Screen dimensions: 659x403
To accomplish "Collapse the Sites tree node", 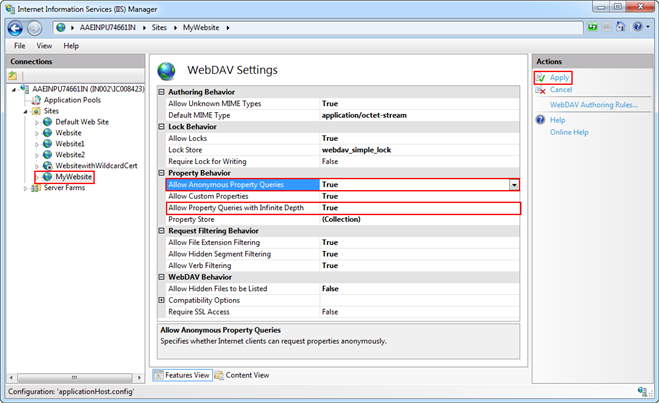I will (25, 110).
